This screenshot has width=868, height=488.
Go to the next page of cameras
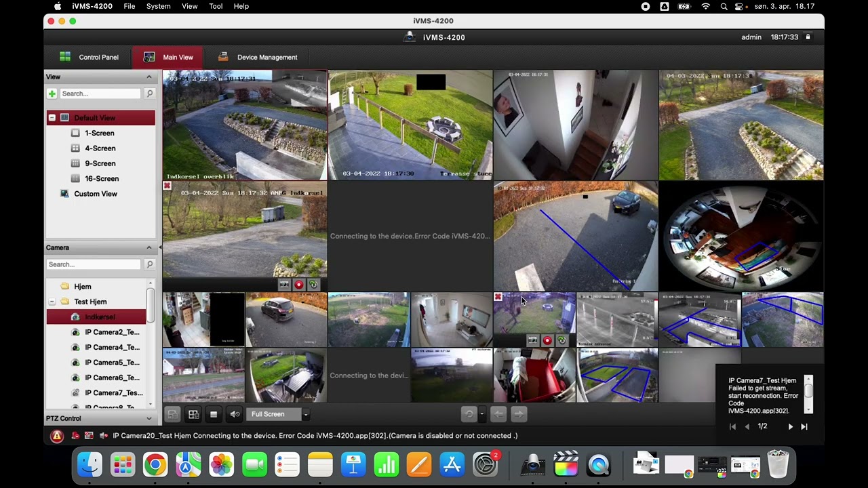[x=519, y=414]
